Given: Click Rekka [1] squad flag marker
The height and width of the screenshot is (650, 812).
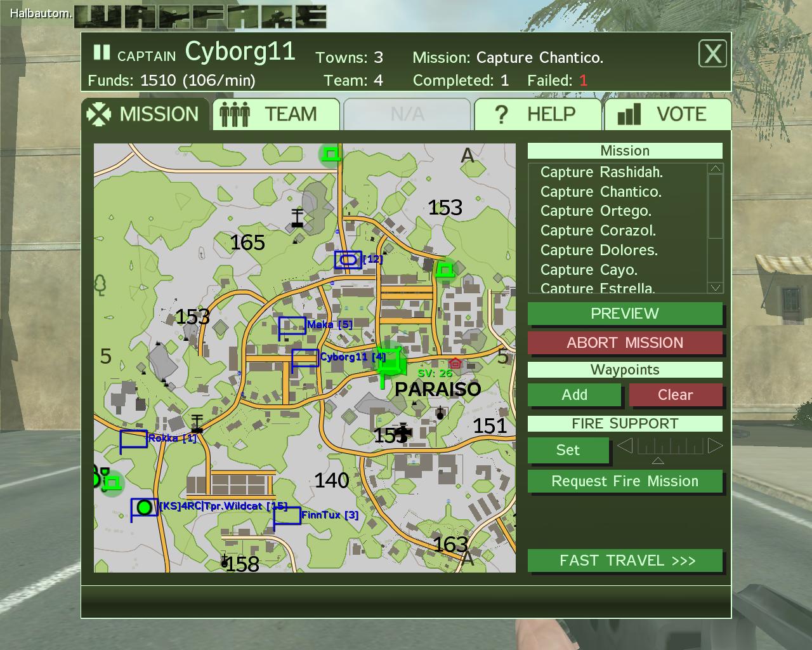Looking at the screenshot, I should point(133,441).
